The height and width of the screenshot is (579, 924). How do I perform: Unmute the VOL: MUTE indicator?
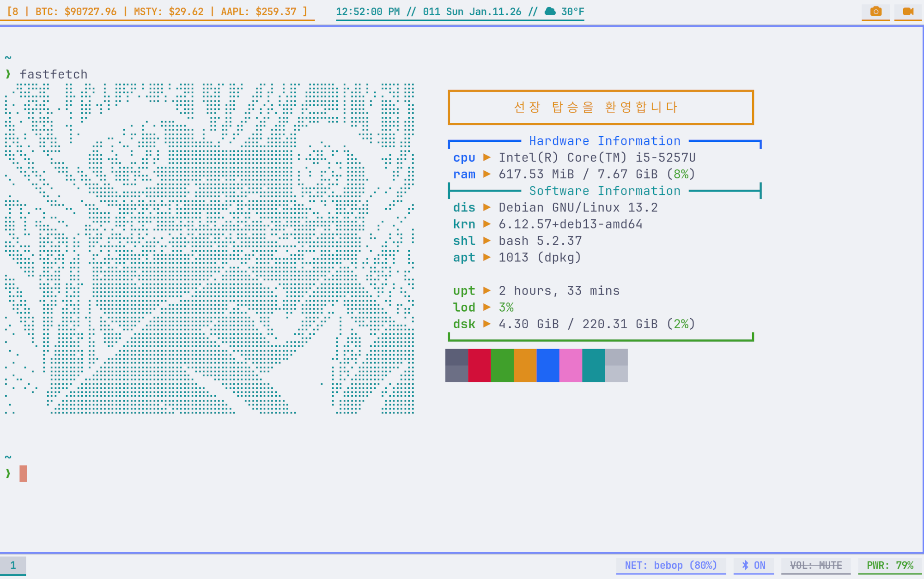[816, 564]
